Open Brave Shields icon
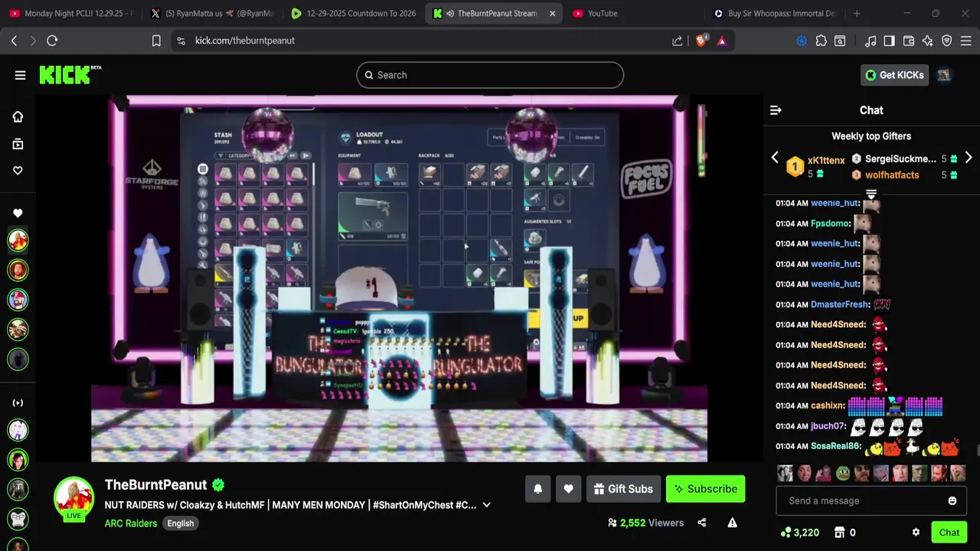 (x=701, y=41)
